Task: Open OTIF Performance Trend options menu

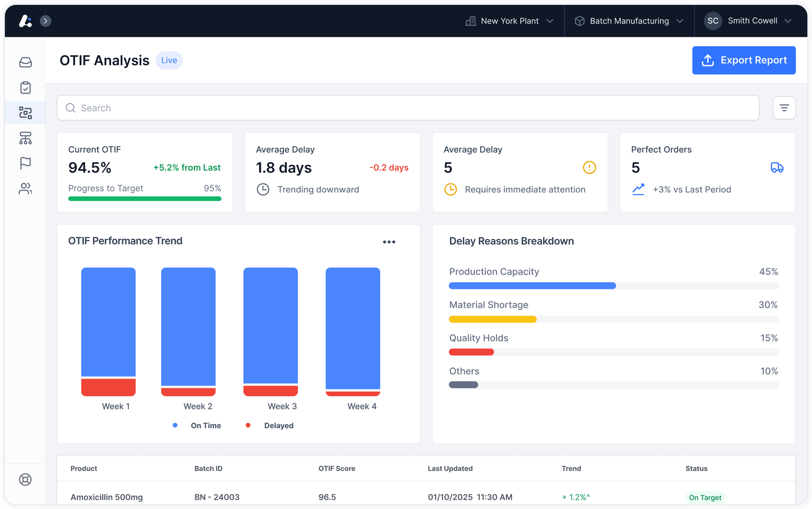Action: [389, 242]
